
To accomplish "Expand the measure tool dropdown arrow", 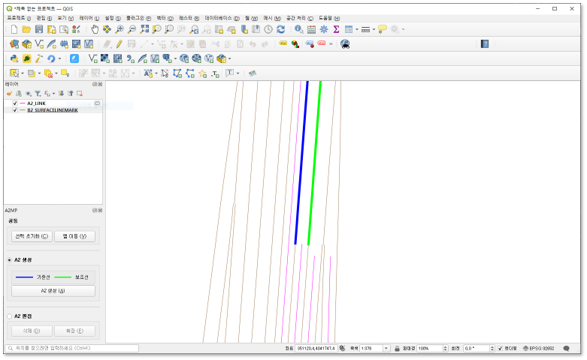I will (x=374, y=30).
